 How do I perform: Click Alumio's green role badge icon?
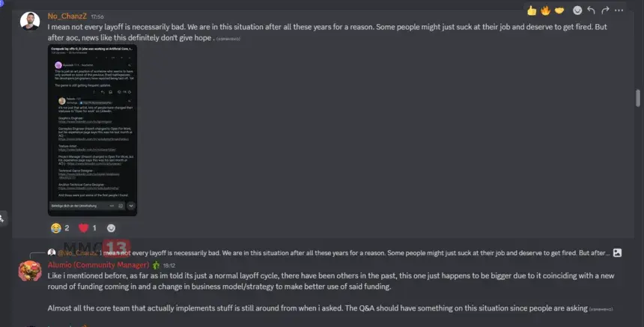click(x=157, y=265)
